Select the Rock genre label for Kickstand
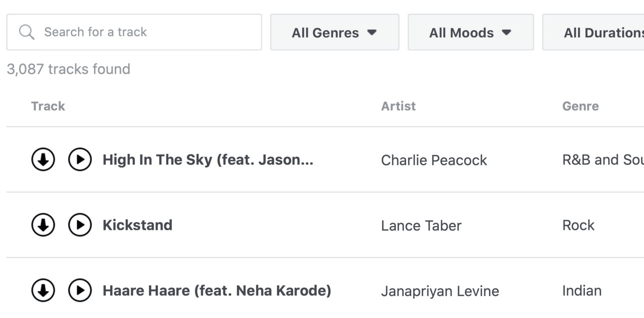The width and height of the screenshot is (644, 318). [578, 225]
